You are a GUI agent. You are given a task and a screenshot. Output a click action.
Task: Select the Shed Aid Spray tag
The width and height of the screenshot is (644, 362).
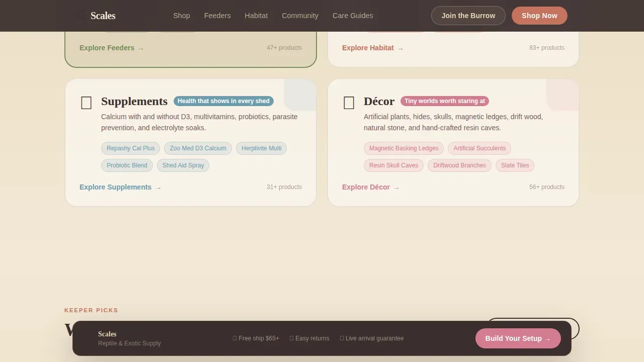click(183, 165)
